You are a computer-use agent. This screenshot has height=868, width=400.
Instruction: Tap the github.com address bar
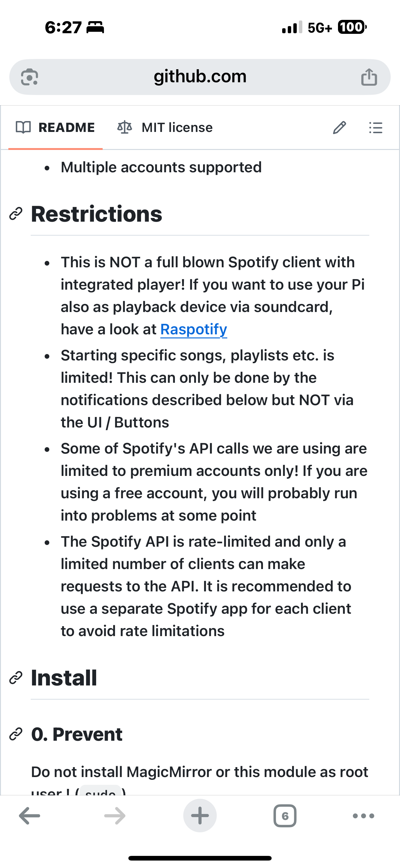(200, 77)
